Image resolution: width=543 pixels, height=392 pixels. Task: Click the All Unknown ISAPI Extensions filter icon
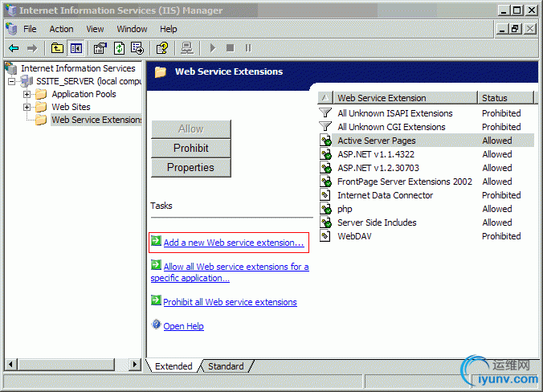tap(325, 113)
